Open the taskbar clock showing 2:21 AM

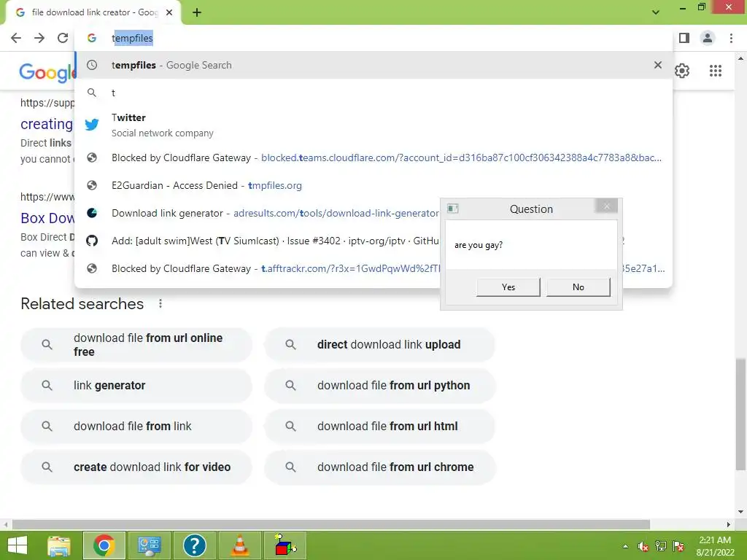tap(715, 546)
